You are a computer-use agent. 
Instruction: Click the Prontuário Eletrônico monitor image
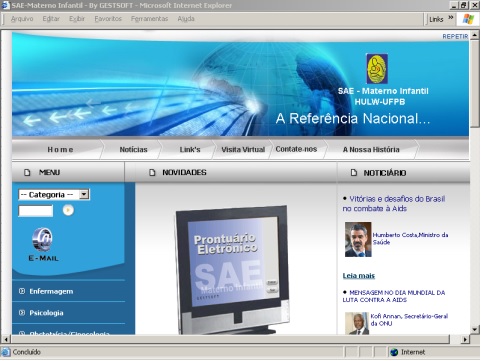tap(232, 270)
